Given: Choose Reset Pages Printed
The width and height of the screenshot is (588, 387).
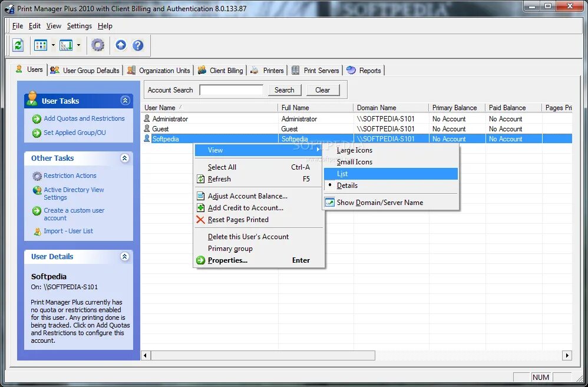Looking at the screenshot, I should pyautogui.click(x=259, y=220).
